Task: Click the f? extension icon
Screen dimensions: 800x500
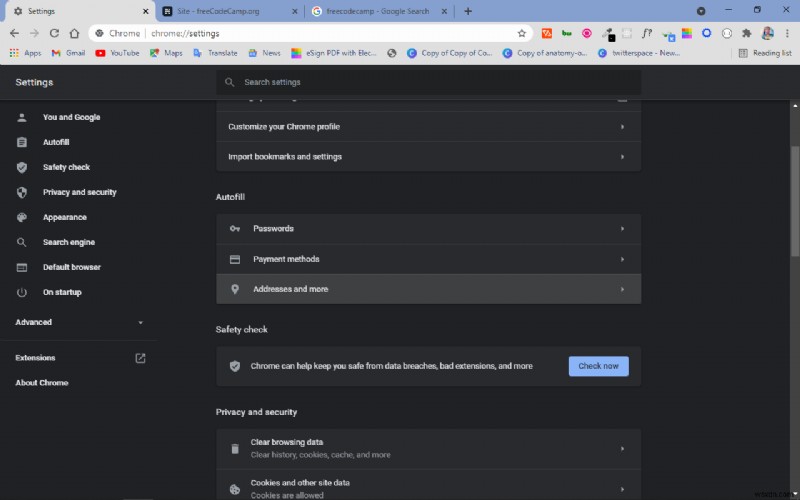Action: pos(647,33)
